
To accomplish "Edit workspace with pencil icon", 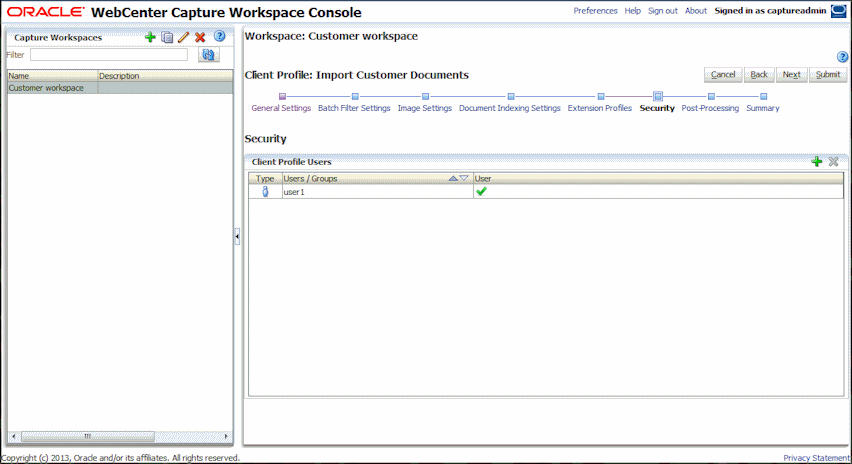I will click(x=184, y=37).
